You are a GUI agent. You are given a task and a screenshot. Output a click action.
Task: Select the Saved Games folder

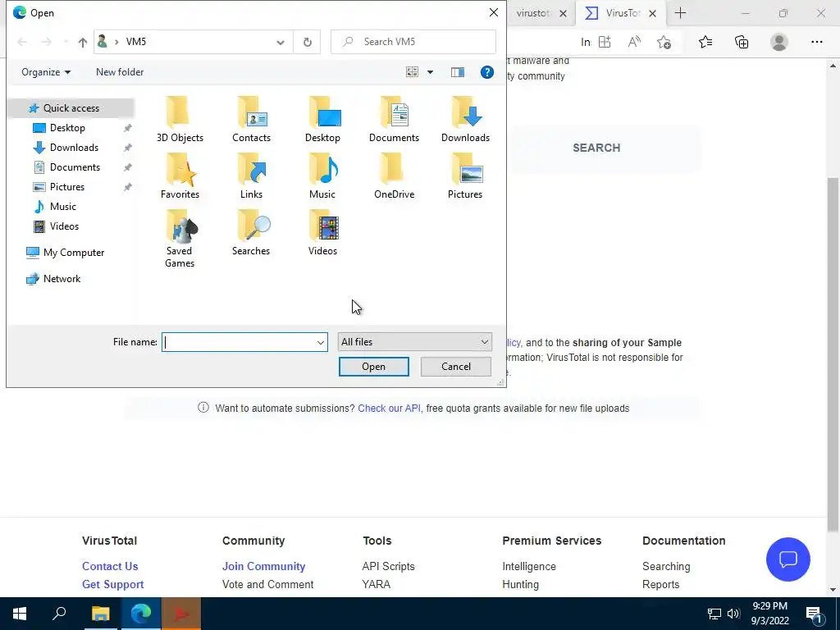pyautogui.click(x=180, y=239)
